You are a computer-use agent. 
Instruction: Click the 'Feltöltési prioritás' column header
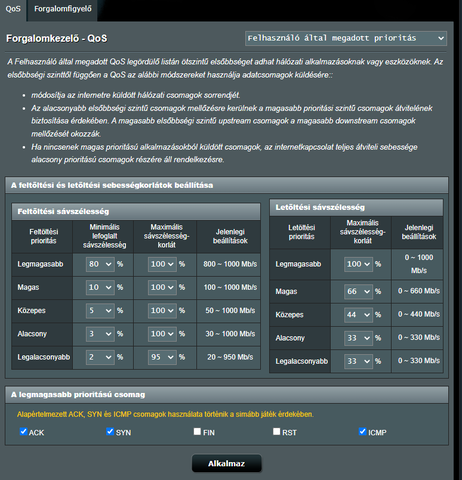(x=43, y=236)
